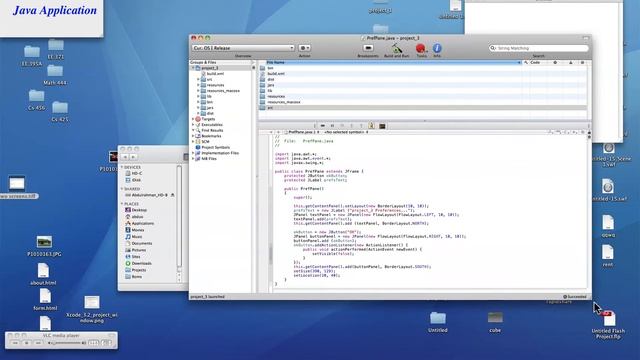The width and height of the screenshot is (640, 360).
Task: Expand the Targets group
Action: pos(193,119)
